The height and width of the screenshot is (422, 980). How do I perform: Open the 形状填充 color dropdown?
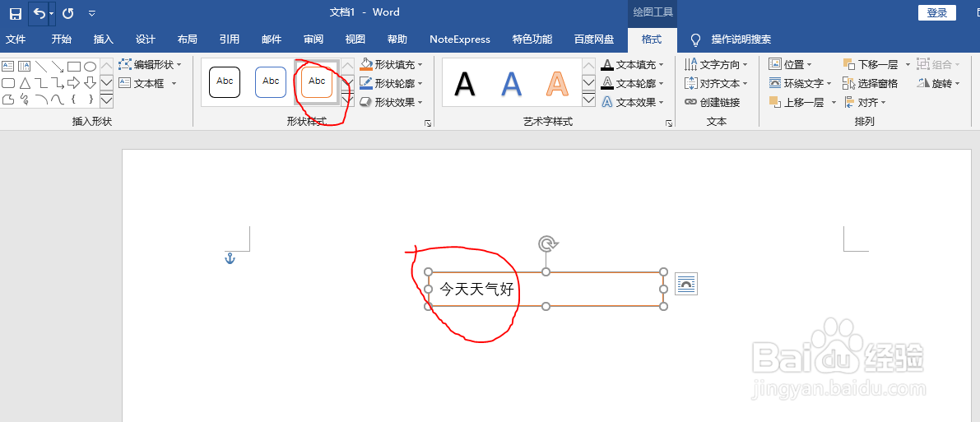[392, 64]
